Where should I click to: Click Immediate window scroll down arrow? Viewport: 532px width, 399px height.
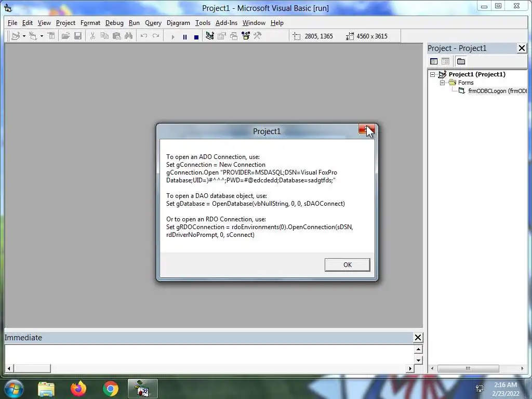[x=418, y=360]
